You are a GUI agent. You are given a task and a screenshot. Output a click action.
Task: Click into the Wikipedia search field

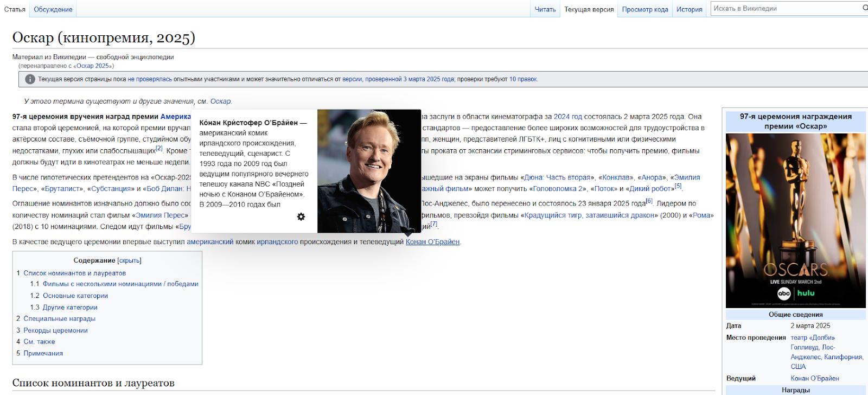pyautogui.click(x=784, y=8)
